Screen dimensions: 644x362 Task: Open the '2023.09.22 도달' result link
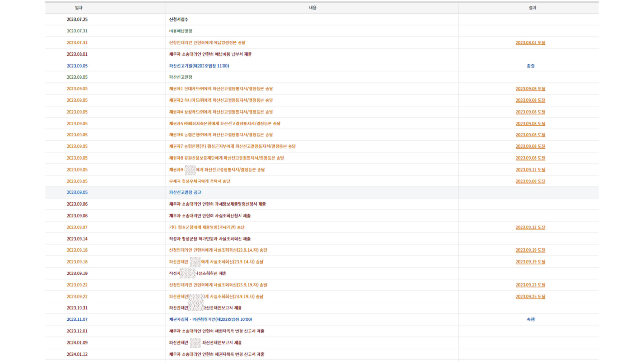pos(530,285)
